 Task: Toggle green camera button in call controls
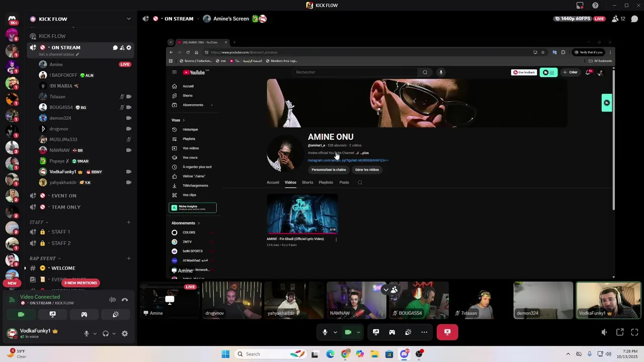[x=348, y=332]
